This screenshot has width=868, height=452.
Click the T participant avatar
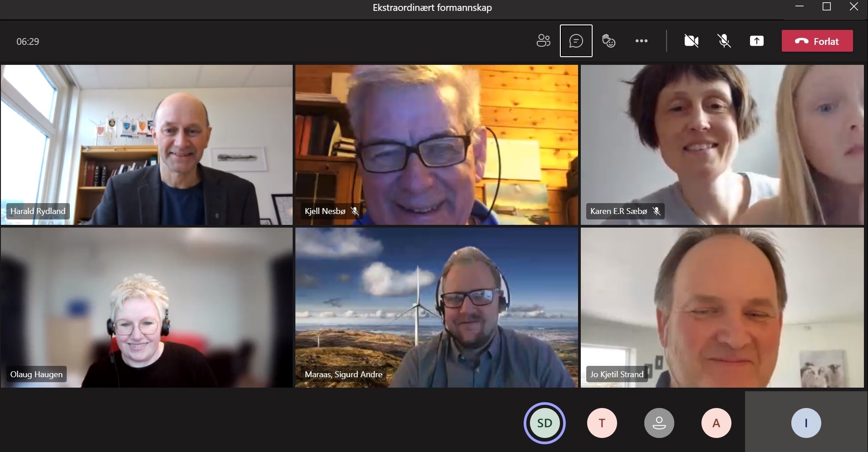tap(602, 423)
